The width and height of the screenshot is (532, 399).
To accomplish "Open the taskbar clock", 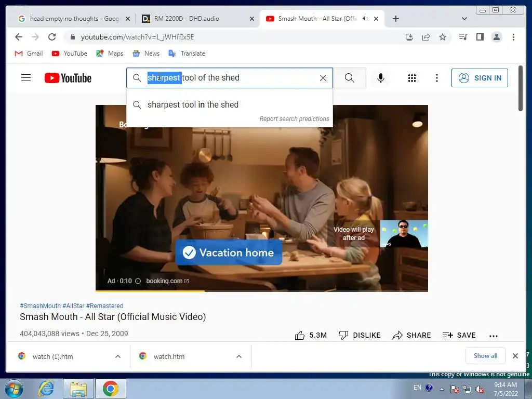I will (x=506, y=389).
